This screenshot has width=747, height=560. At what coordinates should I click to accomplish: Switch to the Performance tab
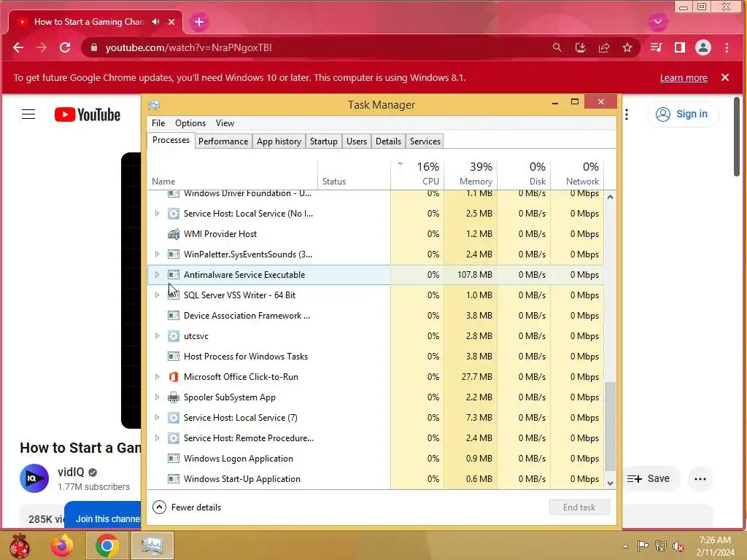[x=223, y=141]
